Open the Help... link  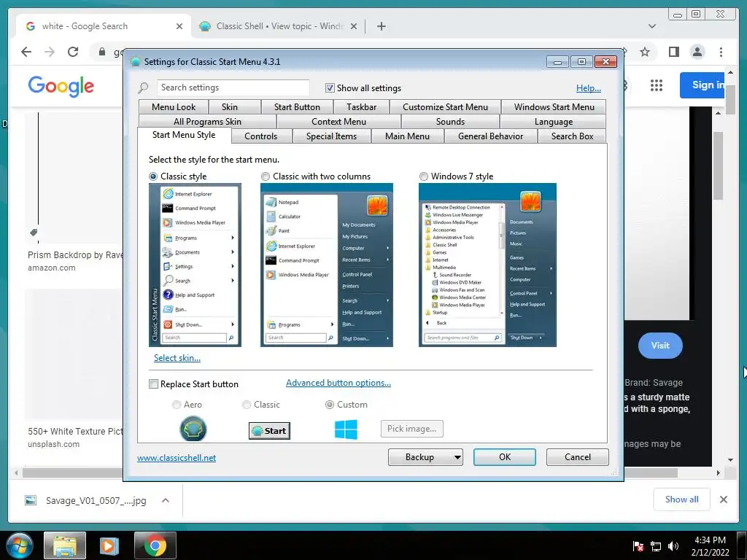pos(589,88)
